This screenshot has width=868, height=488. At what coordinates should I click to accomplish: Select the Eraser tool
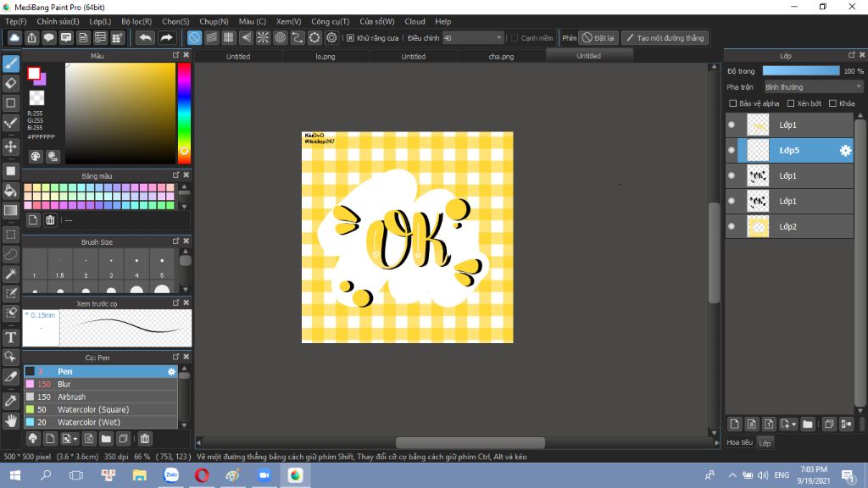tap(10, 84)
